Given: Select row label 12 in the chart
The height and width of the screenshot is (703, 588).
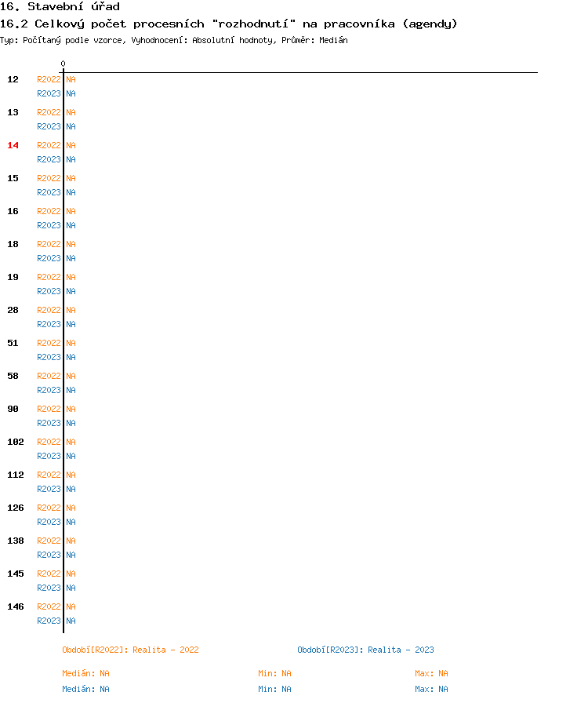Looking at the screenshot, I should [x=13, y=79].
